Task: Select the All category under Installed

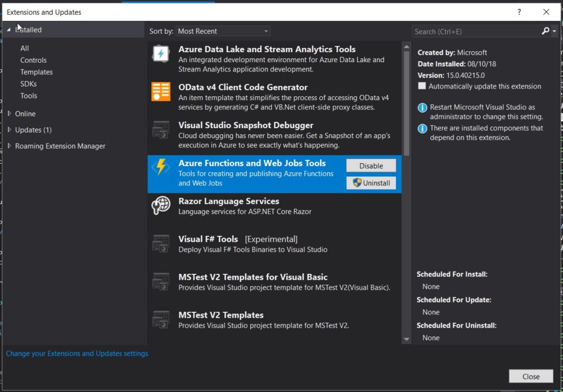Action: click(24, 48)
